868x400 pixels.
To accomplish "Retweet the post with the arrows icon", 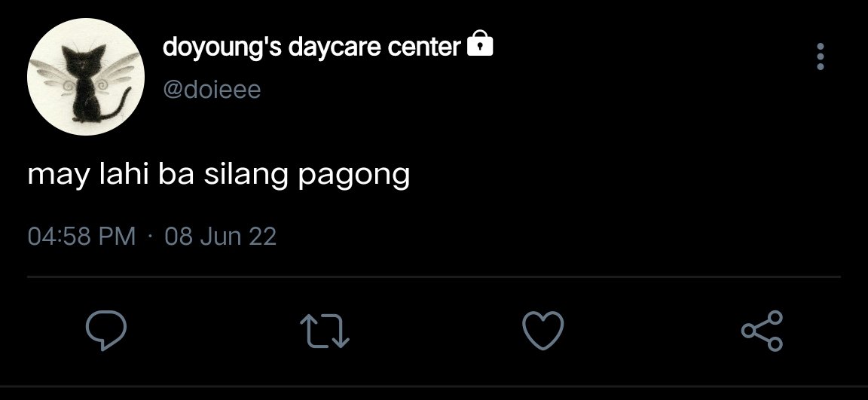I will click(325, 331).
